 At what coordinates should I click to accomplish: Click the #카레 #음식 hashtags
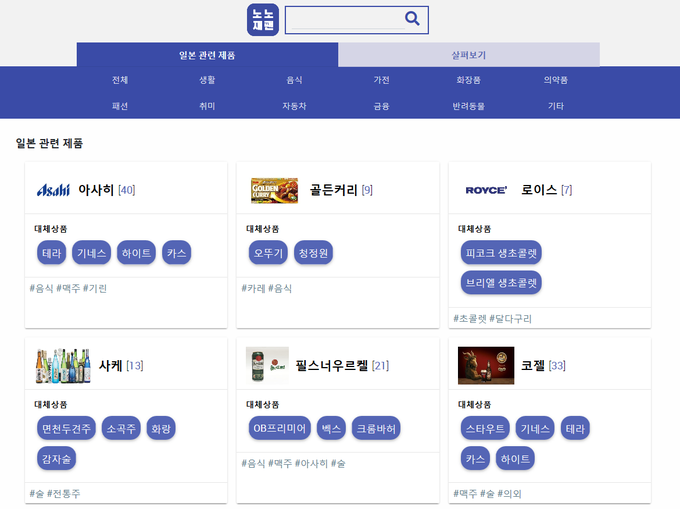tap(266, 288)
